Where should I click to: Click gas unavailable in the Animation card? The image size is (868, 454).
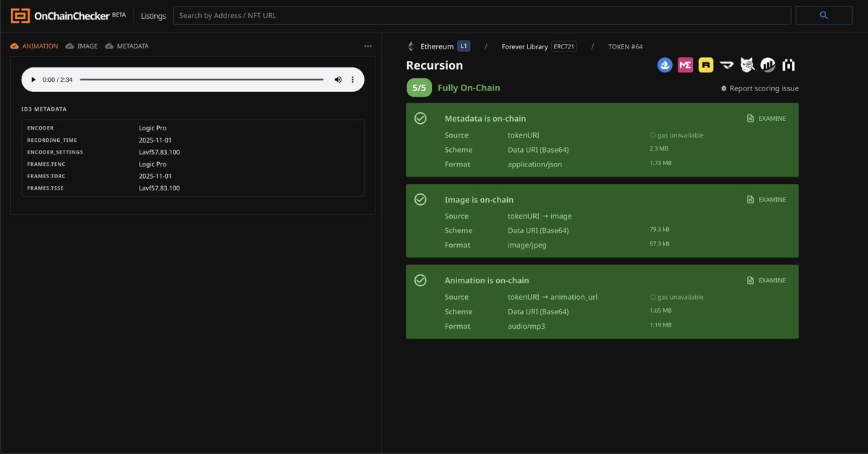tap(676, 298)
